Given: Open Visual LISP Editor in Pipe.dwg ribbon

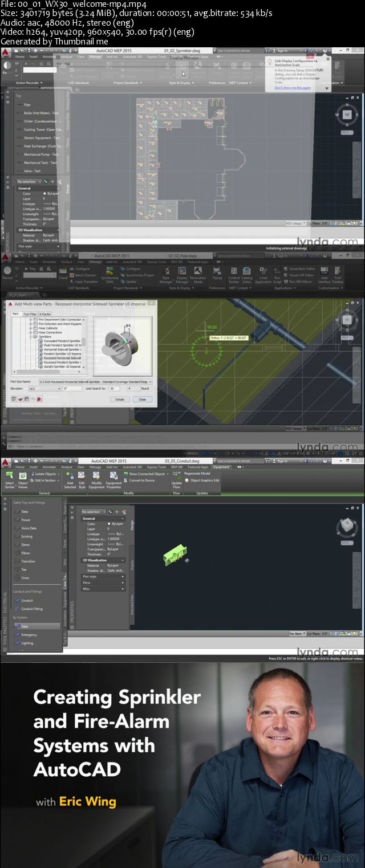Looking at the screenshot, I should point(299,275).
